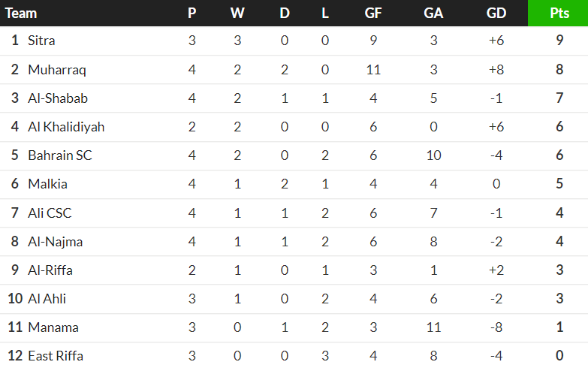The height and width of the screenshot is (377, 588).
Task: Click the Team column header
Action: (21, 13)
